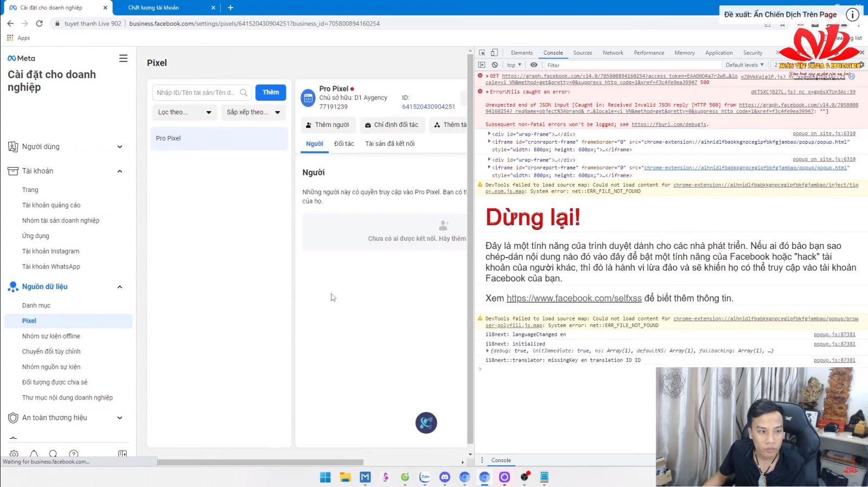Open Danh mục in sidebar
Screen dimensions: 868x487
[x=36, y=305]
